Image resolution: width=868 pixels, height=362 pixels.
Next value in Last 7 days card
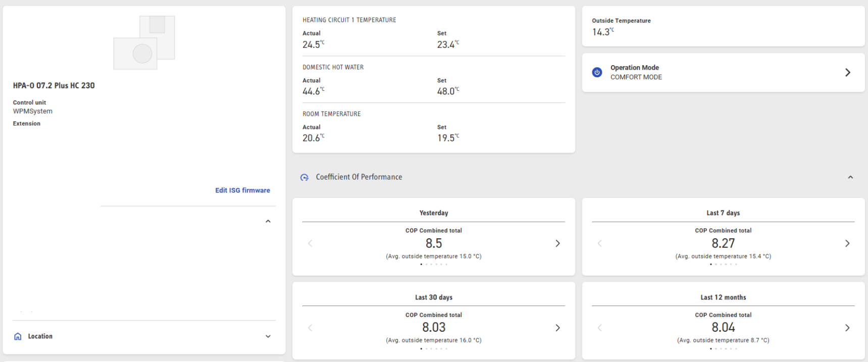pos(847,243)
